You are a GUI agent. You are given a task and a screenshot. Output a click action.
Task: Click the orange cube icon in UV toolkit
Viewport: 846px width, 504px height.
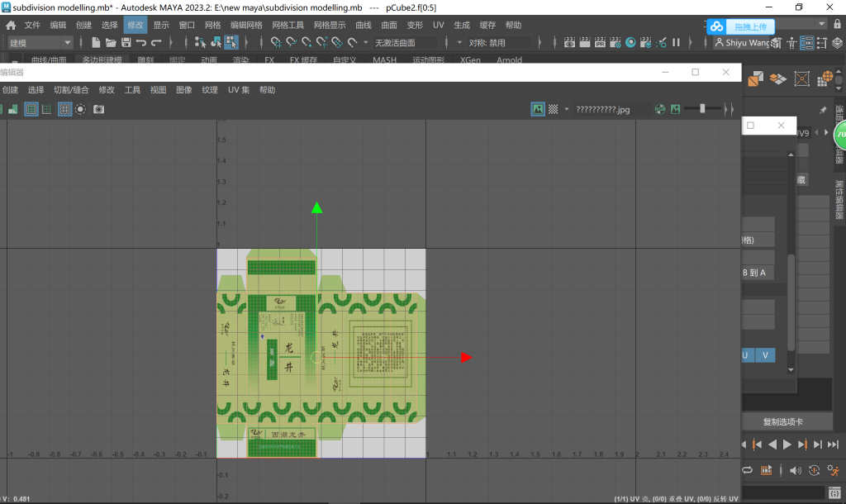(755, 79)
